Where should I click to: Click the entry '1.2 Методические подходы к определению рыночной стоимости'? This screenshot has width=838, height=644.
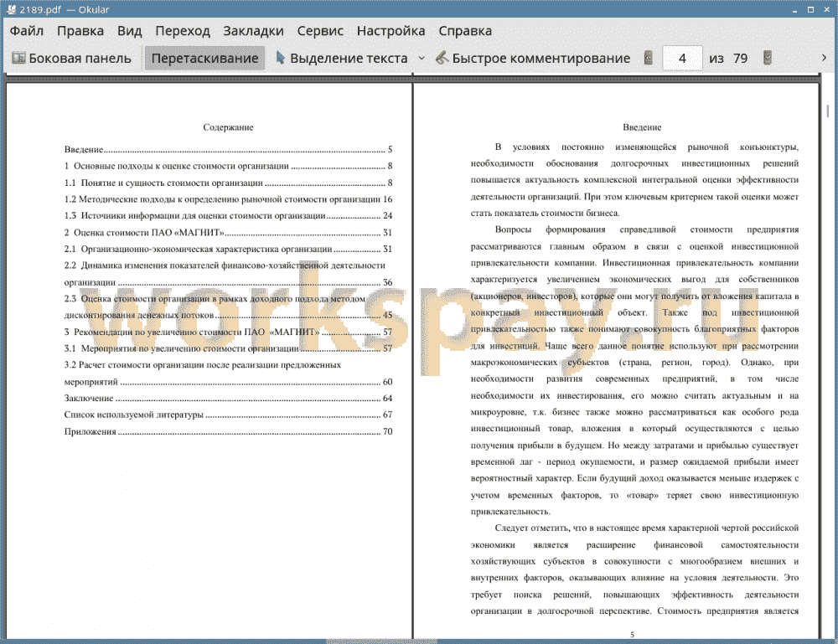228,199
